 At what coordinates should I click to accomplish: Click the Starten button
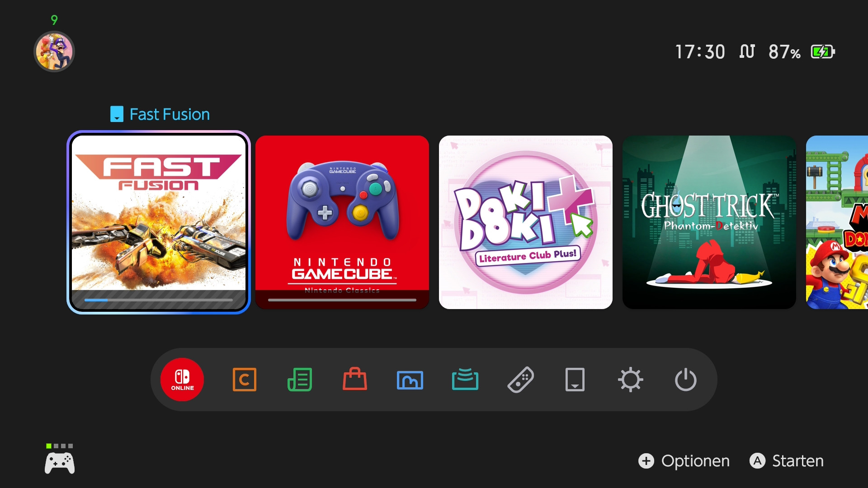tap(787, 461)
